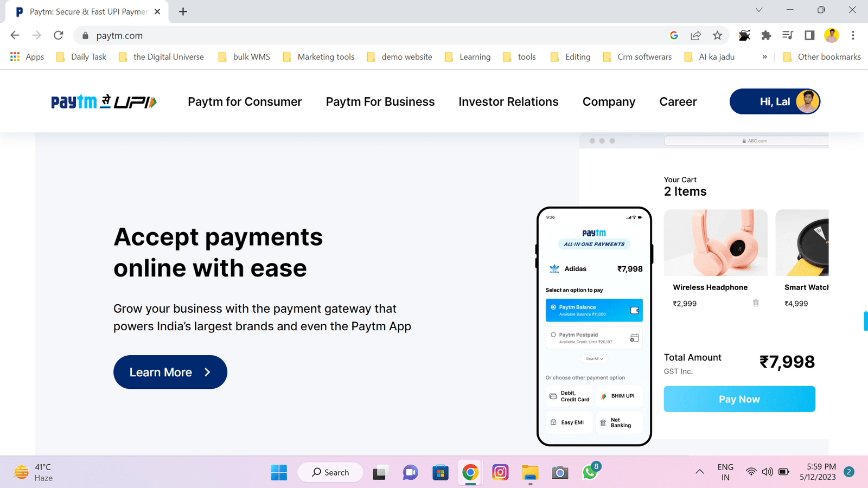Open the Chrome three-dot menu
The width and height of the screenshot is (868, 488).
(x=853, y=35)
